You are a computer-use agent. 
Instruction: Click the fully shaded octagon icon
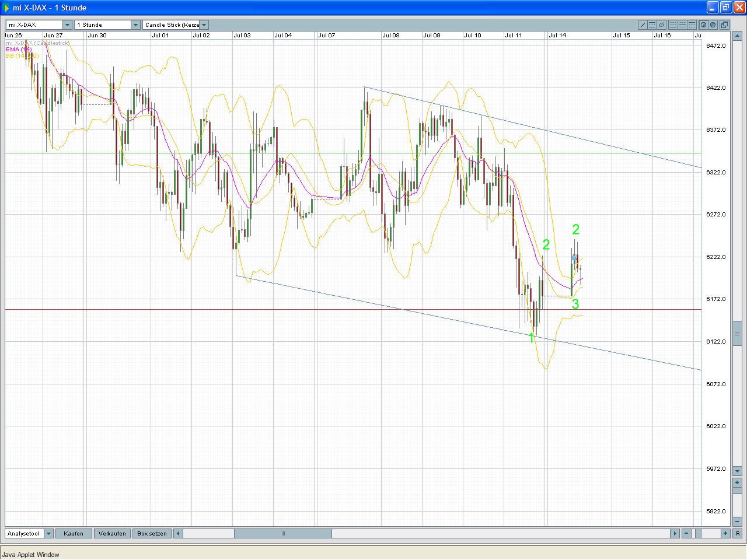pyautogui.click(x=713, y=25)
